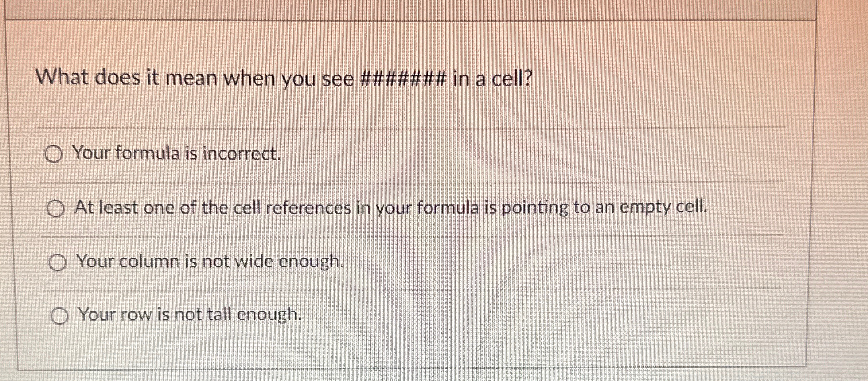Screen dimensions: 868x381
Task: Select radio button for 'At least one cell references' answer
Action: point(57,208)
